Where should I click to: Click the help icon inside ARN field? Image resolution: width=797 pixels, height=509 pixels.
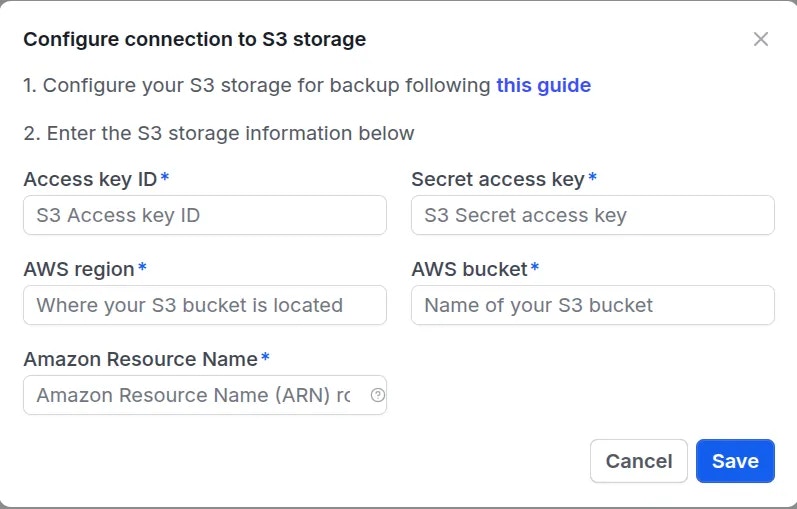point(377,395)
